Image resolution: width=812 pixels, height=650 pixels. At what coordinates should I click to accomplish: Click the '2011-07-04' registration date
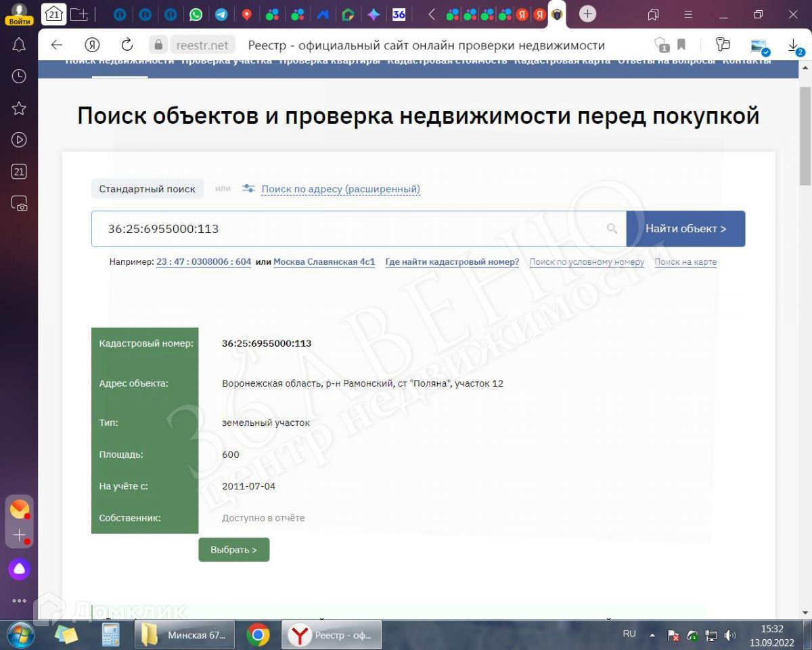(x=248, y=486)
